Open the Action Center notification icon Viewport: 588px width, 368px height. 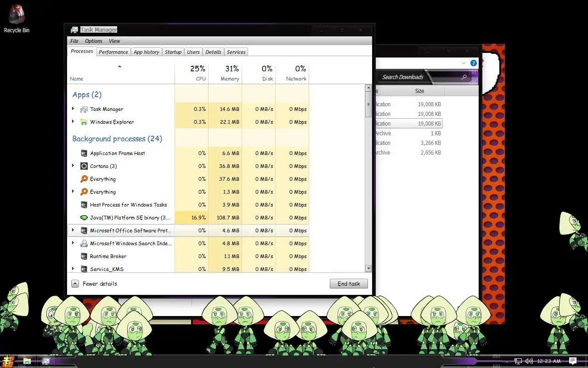point(572,361)
